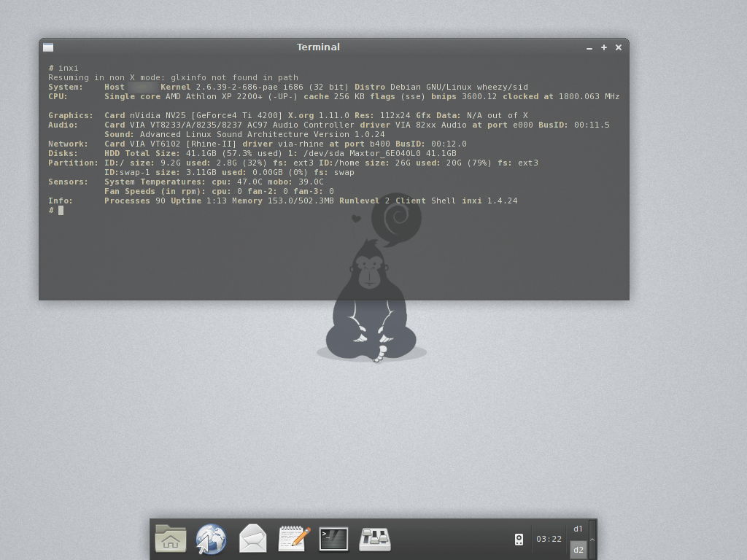
Task: Minimize the Terminal window
Action: pos(589,47)
